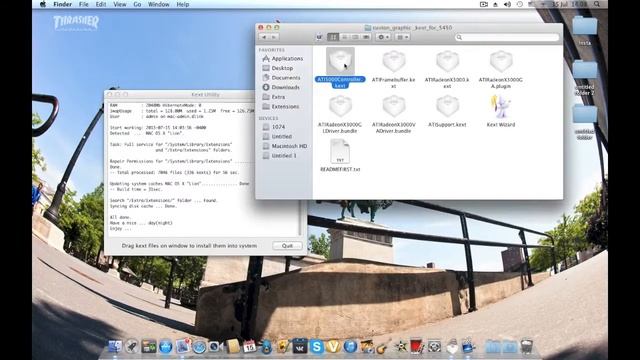The image size is (640, 360).
Task: Open the Finder action gear menu
Action: [x=383, y=37]
